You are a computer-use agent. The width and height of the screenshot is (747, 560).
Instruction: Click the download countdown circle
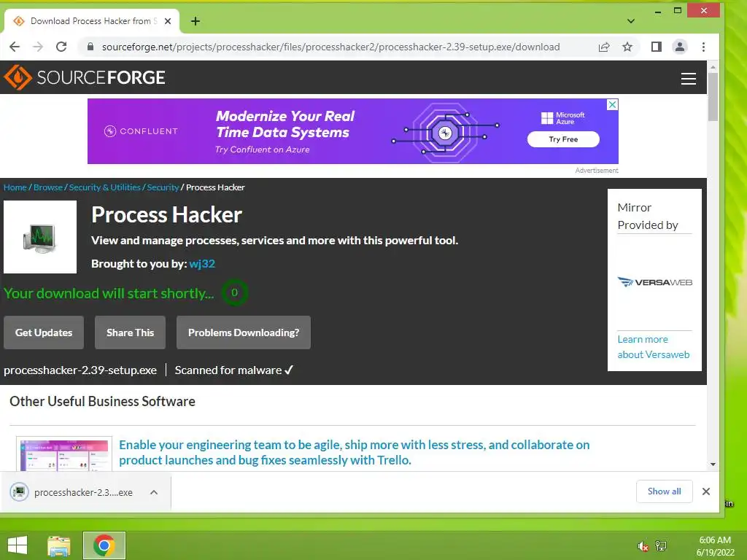[x=234, y=292]
